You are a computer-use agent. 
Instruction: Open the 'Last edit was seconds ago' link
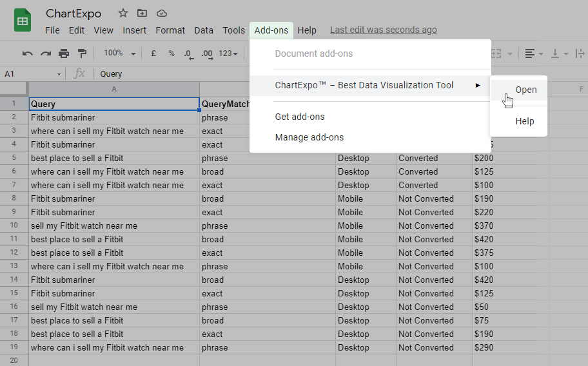(x=383, y=30)
